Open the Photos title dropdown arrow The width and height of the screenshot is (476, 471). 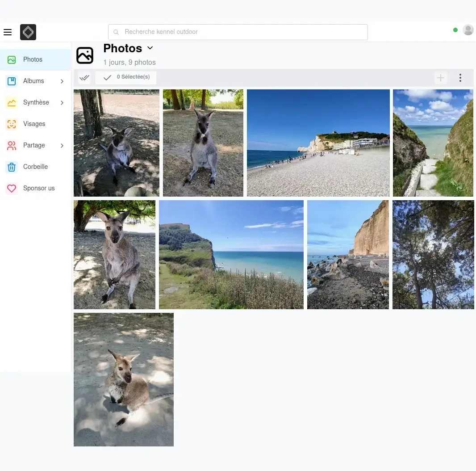[150, 48]
